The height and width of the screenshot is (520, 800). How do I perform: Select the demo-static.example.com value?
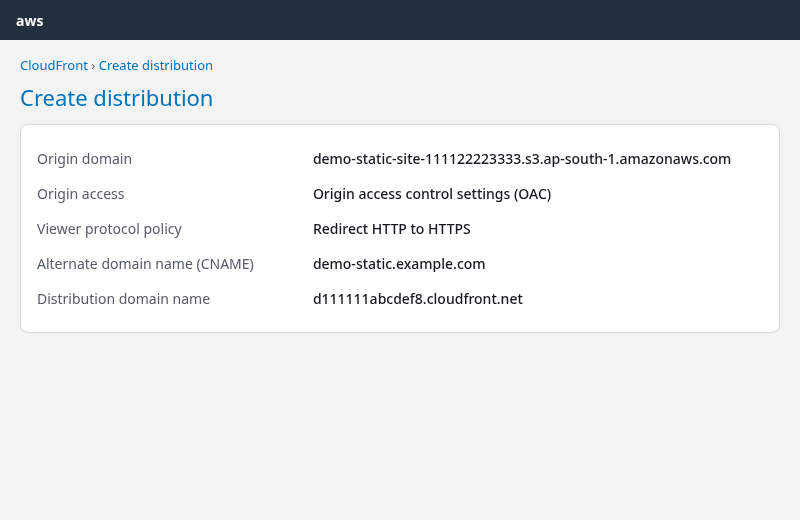click(399, 264)
